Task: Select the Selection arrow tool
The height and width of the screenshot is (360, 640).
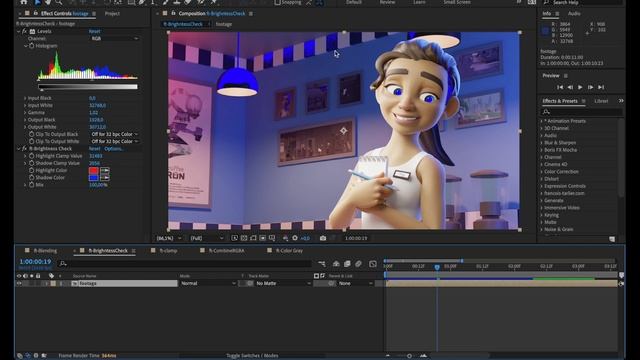Action: tap(37, 2)
